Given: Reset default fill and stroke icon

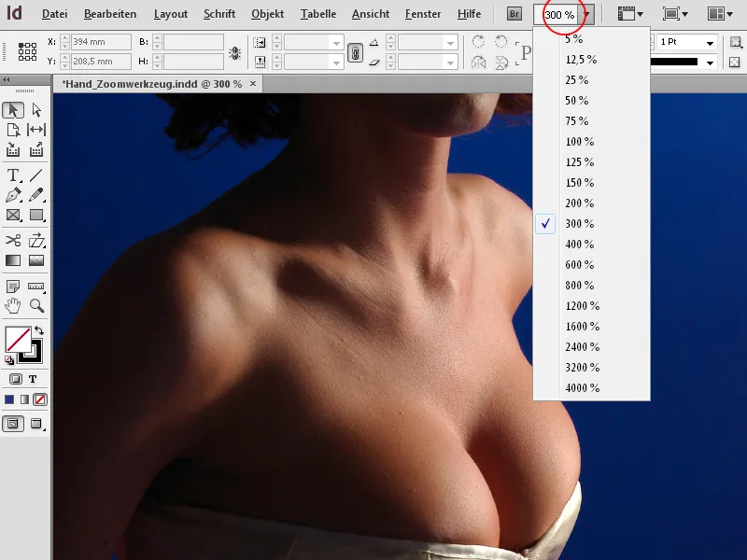Looking at the screenshot, I should coord(9,360).
